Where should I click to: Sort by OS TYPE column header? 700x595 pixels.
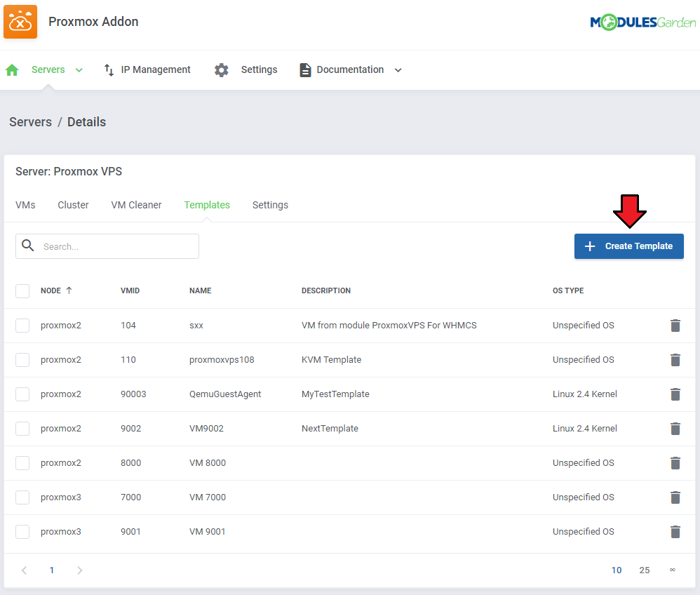coord(568,290)
